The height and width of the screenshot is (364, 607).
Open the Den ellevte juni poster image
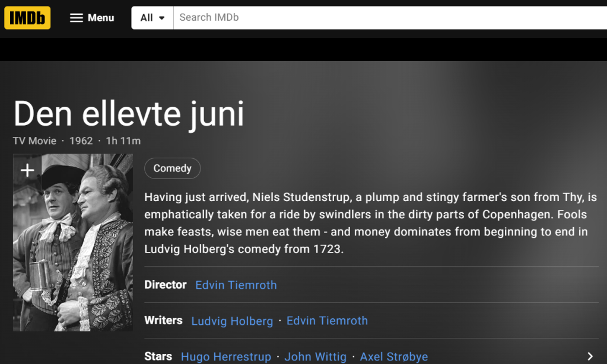pos(73,249)
